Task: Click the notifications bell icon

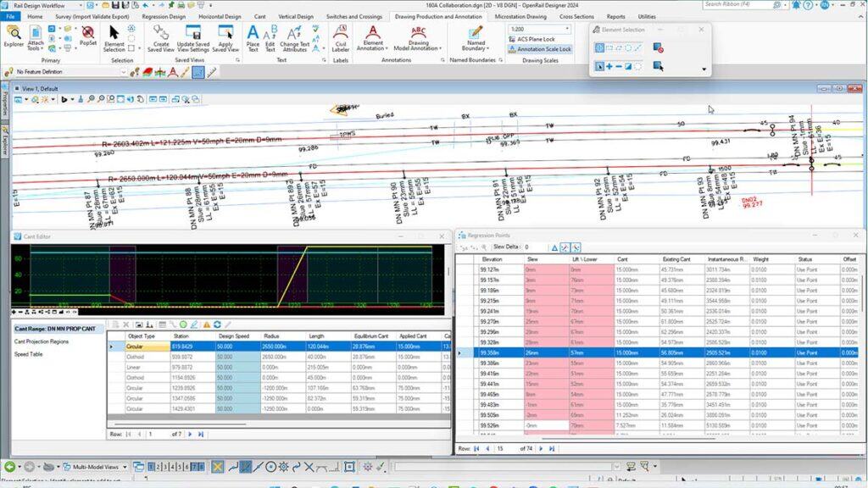Action: click(796, 5)
